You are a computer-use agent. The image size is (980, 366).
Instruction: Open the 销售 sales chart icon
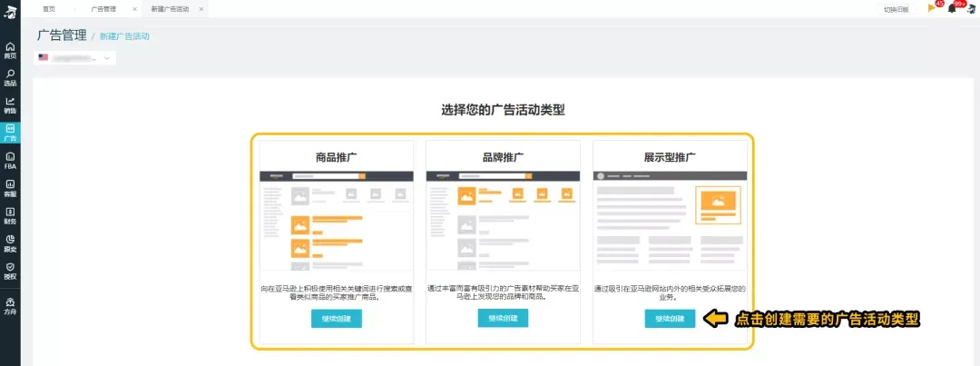pyautogui.click(x=10, y=104)
